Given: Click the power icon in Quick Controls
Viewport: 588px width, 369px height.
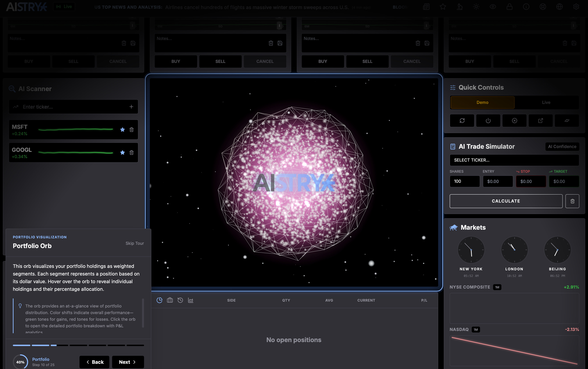Looking at the screenshot, I should click(488, 121).
